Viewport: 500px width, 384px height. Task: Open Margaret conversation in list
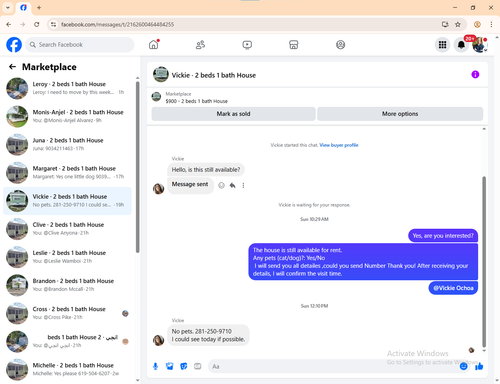pos(67,173)
